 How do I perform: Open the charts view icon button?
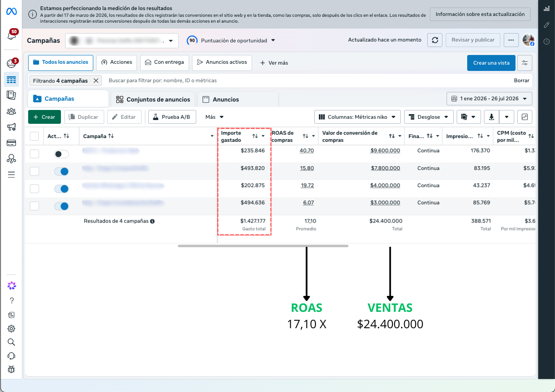pyautogui.click(x=524, y=117)
